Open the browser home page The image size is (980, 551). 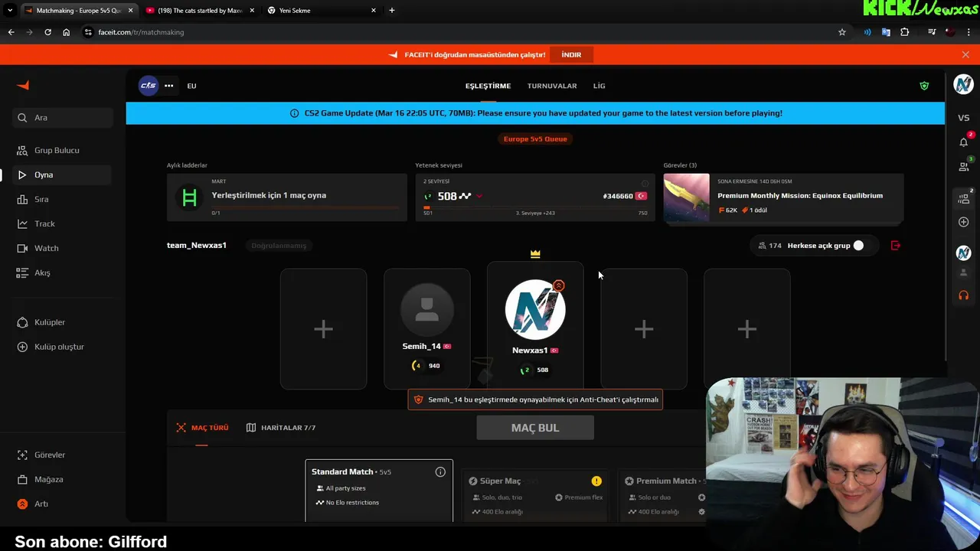(66, 32)
